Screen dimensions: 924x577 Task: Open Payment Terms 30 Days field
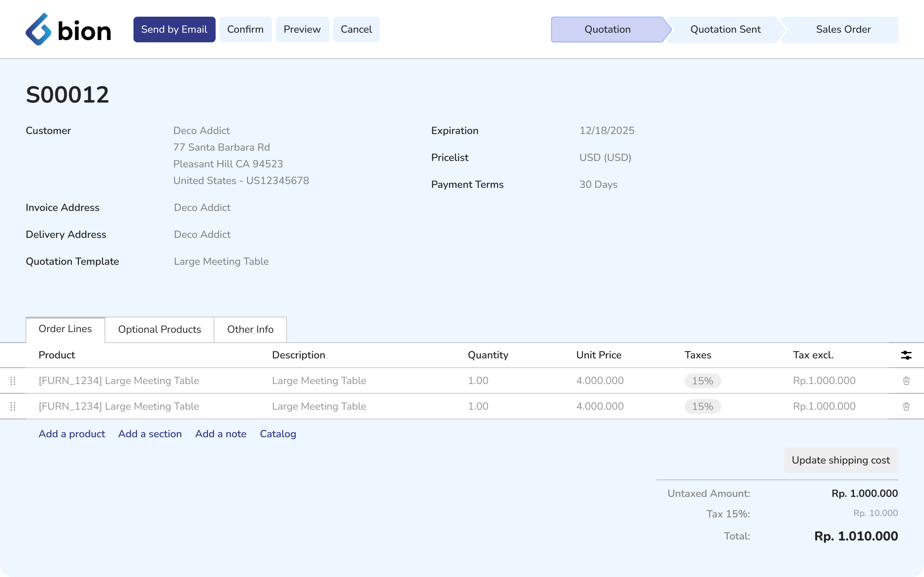[598, 185]
